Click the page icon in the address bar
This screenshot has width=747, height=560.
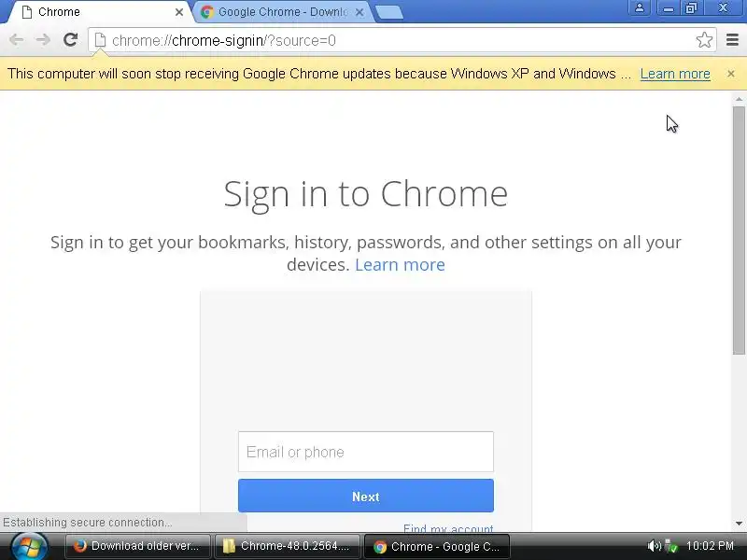tap(100, 40)
